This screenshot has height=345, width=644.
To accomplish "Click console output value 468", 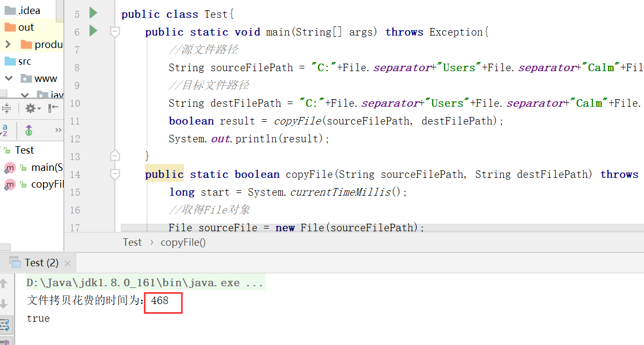I will [160, 301].
